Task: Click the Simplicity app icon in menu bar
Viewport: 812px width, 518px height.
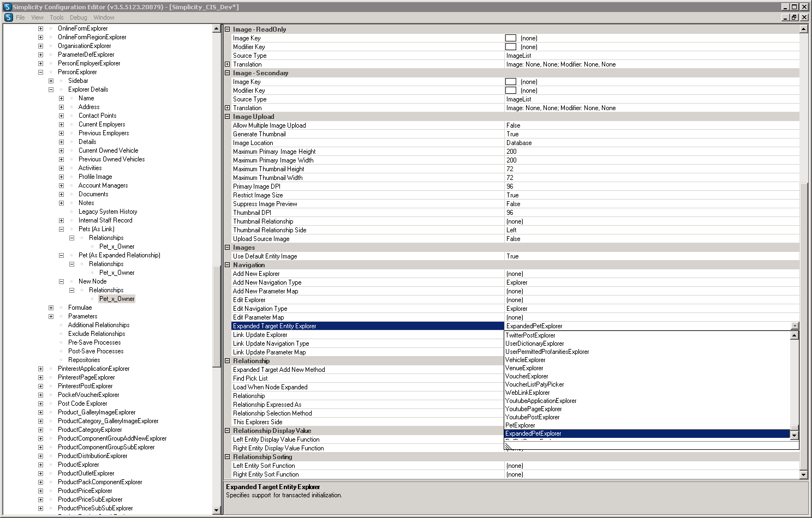Action: click(x=8, y=17)
